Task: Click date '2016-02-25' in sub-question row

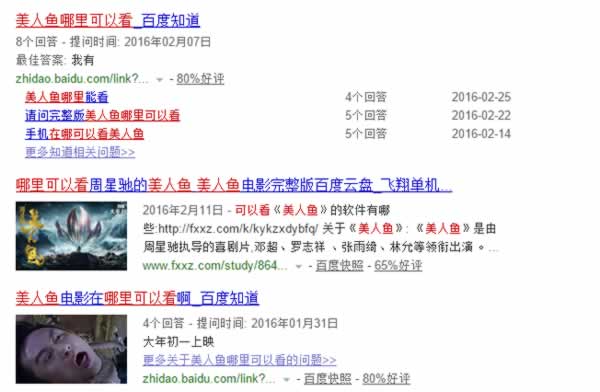Action: [481, 97]
